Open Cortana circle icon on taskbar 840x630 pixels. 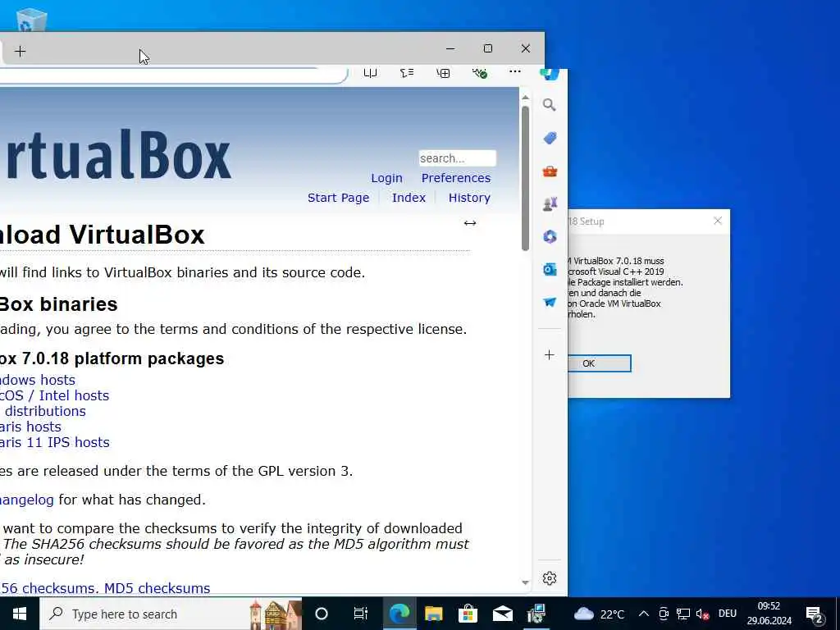(322, 614)
